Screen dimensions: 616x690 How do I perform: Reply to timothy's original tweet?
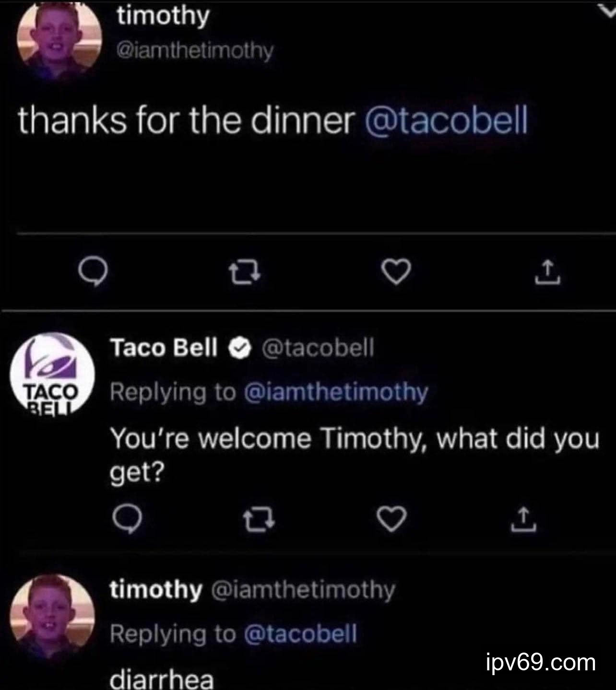(x=93, y=272)
